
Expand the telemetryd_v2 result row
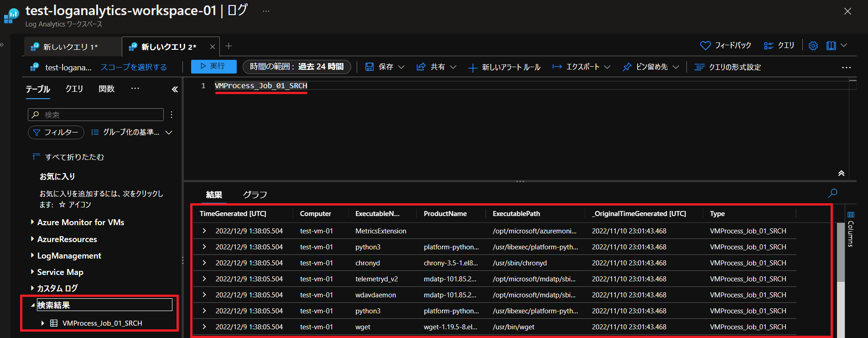pos(204,279)
